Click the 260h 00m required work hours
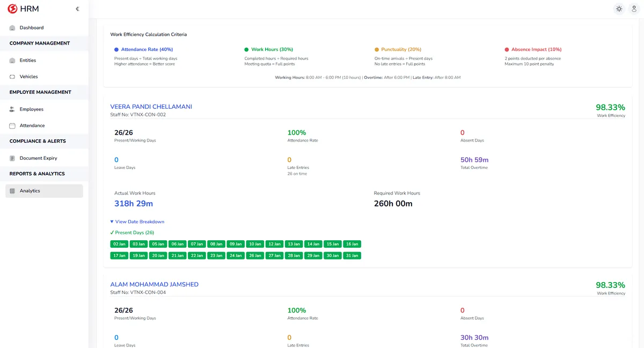Image resolution: width=644 pixels, height=348 pixels. coord(393,204)
